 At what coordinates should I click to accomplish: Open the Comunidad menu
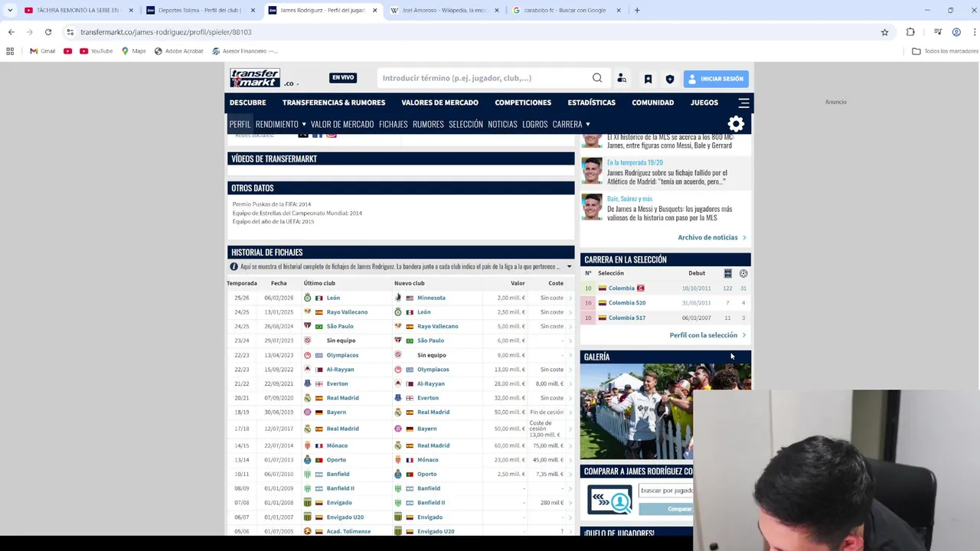(x=653, y=103)
